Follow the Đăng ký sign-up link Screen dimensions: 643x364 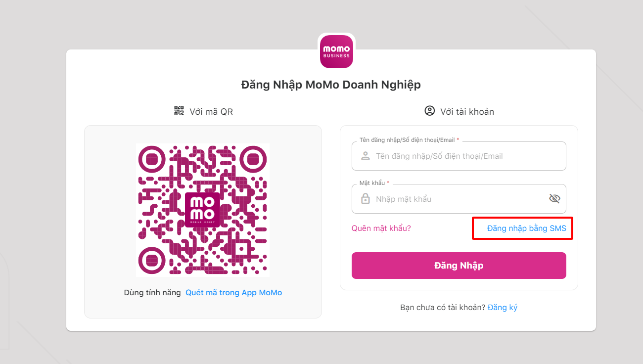[502, 308]
